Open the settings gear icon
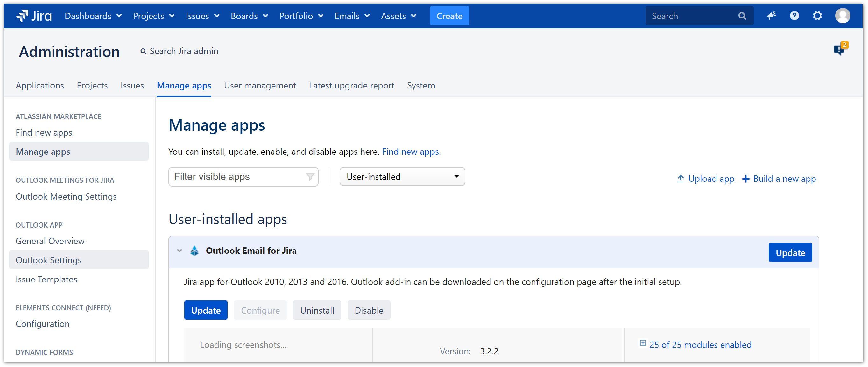868x367 pixels. point(817,16)
